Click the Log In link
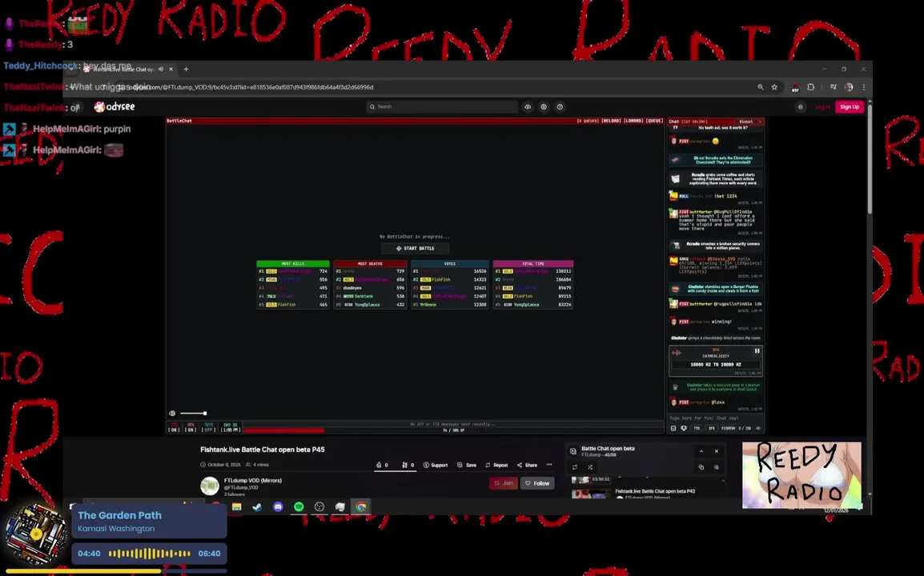924x576 pixels. 822,106
